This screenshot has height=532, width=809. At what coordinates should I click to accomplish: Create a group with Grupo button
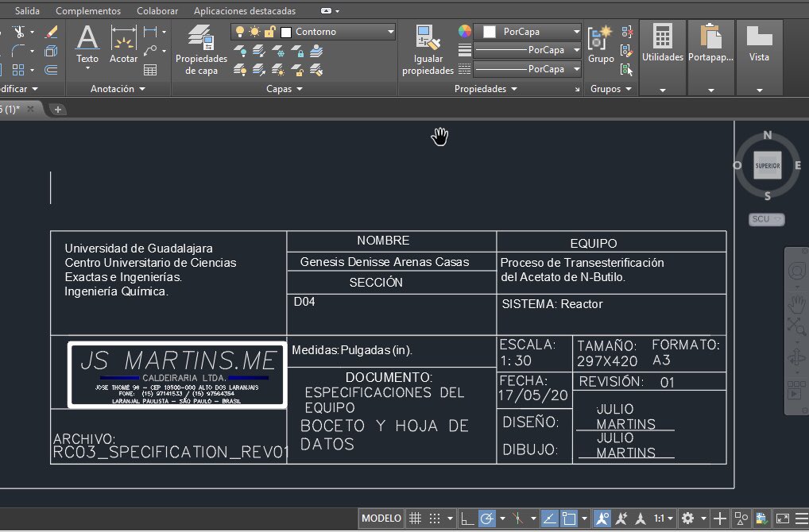coord(601,44)
